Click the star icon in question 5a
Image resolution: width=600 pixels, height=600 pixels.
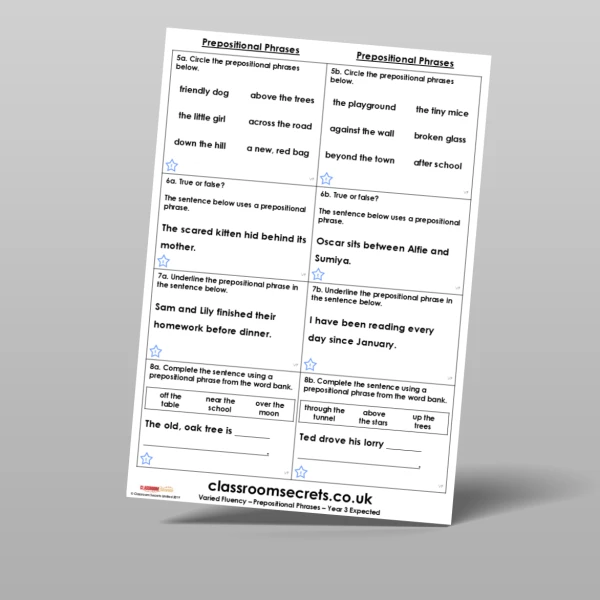[x=172, y=165]
